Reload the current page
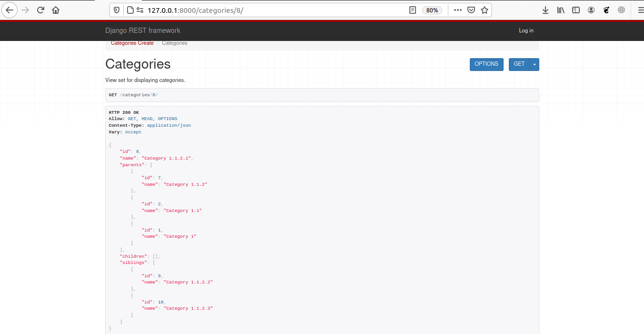This screenshot has width=644, height=334. pyautogui.click(x=41, y=10)
